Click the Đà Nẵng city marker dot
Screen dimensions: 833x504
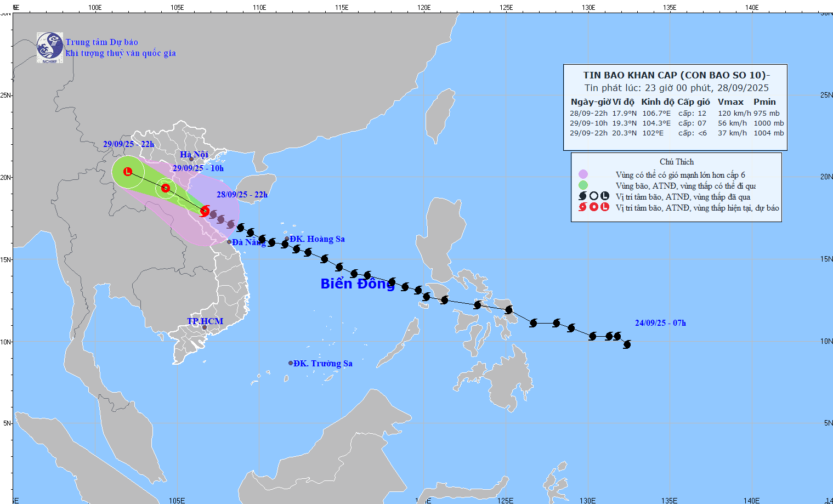229,242
